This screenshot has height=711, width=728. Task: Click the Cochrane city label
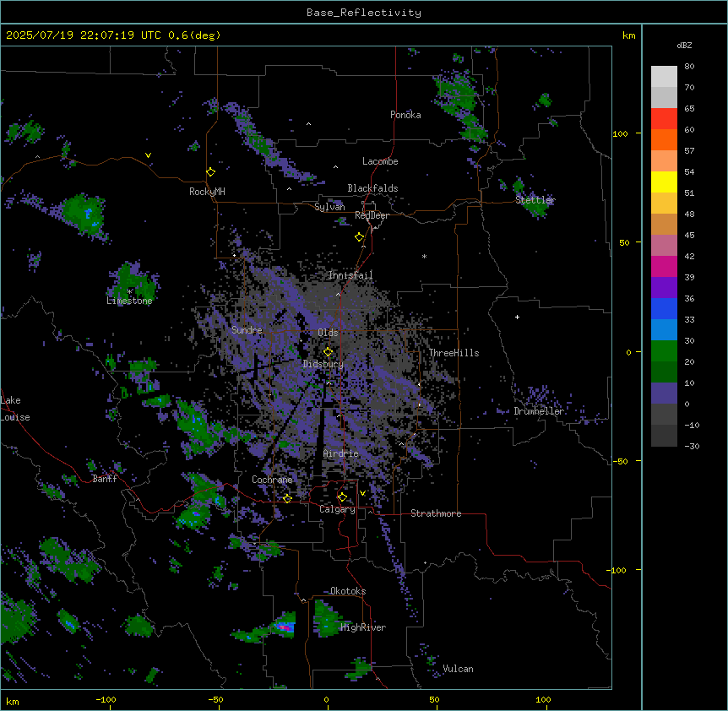coord(272,480)
